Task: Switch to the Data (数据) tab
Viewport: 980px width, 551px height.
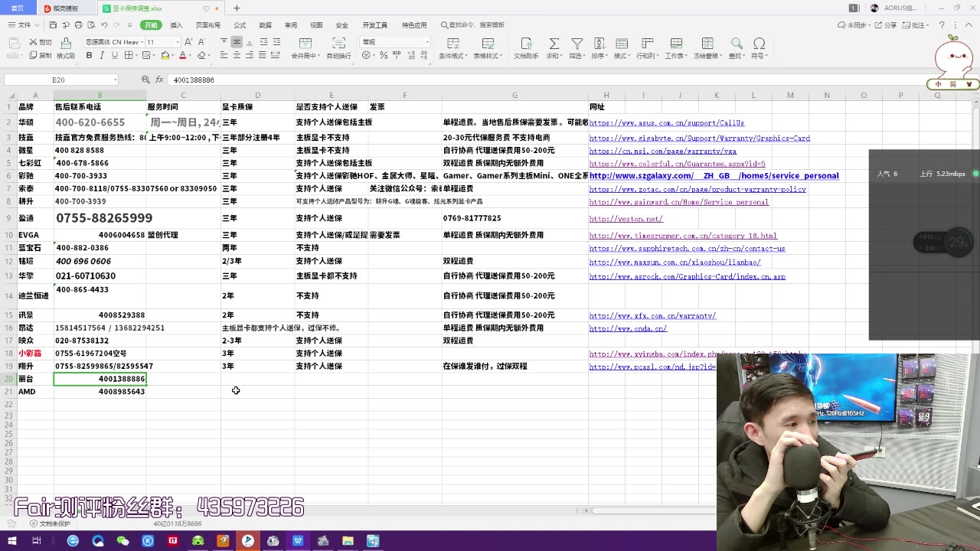Action: tap(265, 25)
